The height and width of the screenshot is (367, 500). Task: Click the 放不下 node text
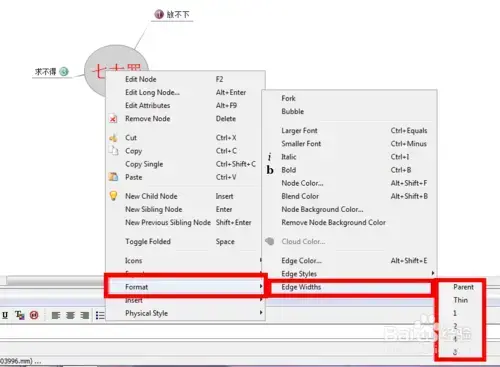[178, 14]
